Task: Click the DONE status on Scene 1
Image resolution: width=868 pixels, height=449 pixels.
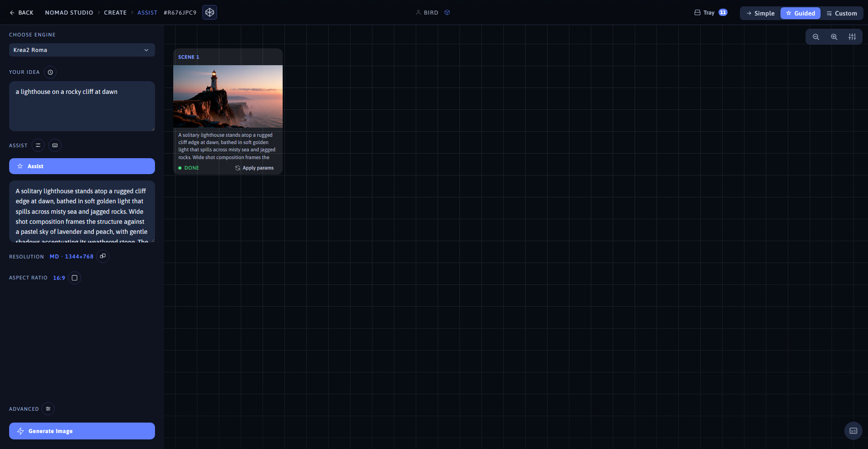Action: 189,168
